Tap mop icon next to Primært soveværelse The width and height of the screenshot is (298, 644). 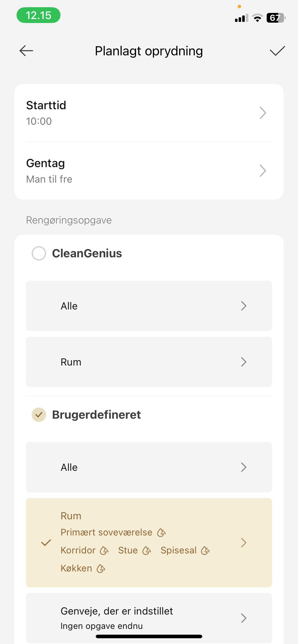[x=162, y=532]
